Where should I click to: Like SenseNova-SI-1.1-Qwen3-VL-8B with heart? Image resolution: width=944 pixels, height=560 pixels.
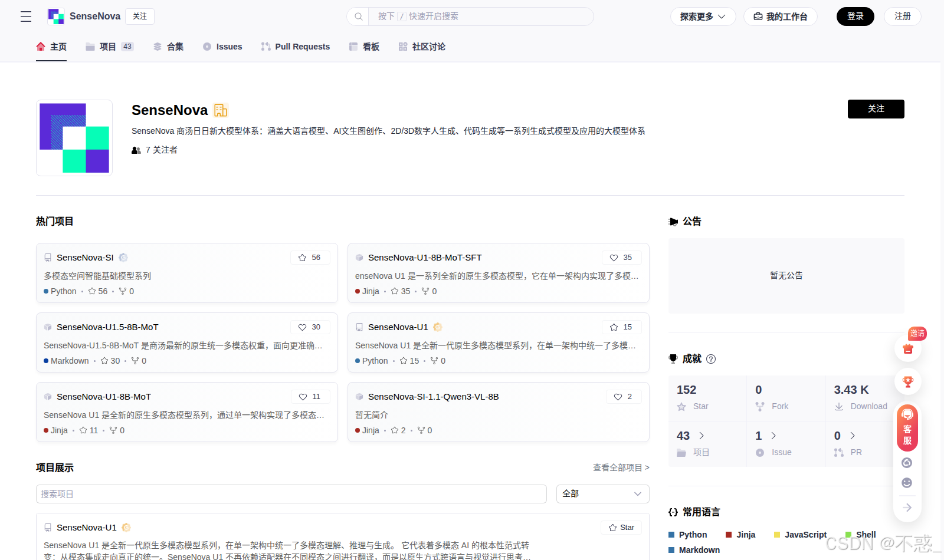coord(624,397)
